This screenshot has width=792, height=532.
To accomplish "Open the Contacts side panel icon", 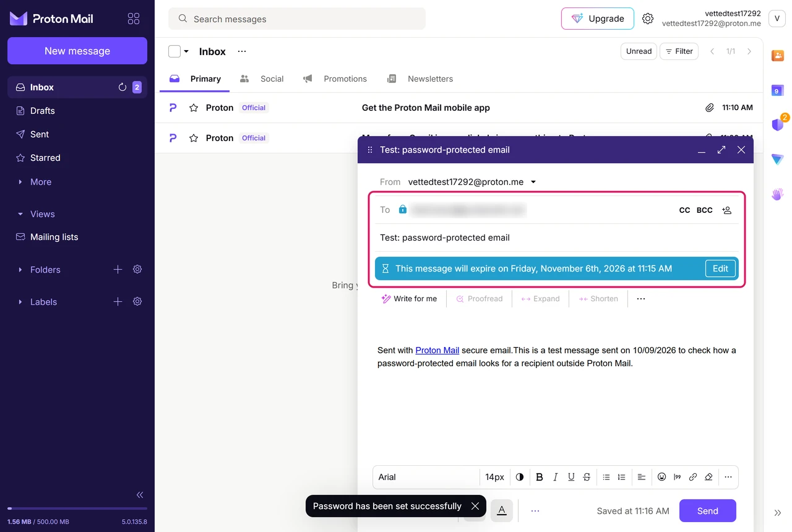I will click(778, 56).
